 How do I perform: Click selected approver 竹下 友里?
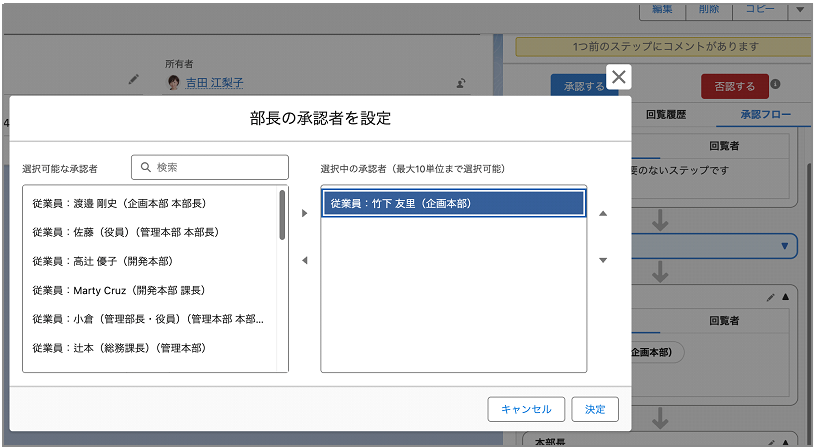coord(453,203)
